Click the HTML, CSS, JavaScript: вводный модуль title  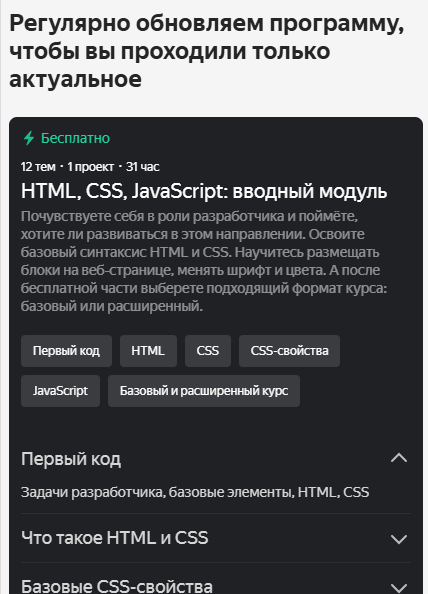pos(204,191)
